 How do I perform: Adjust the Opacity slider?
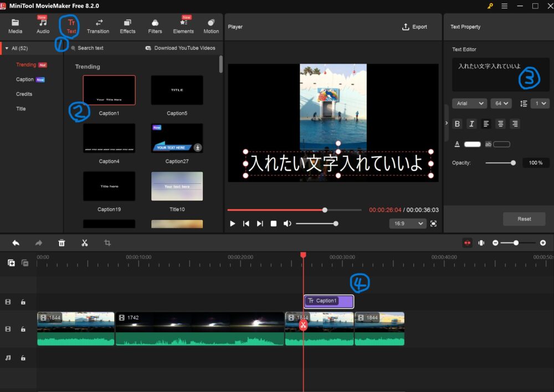point(500,163)
